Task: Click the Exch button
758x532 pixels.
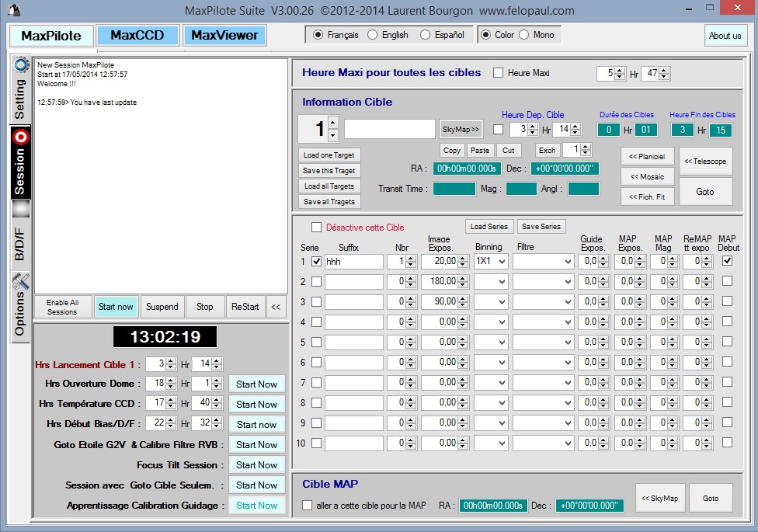Action: (548, 151)
